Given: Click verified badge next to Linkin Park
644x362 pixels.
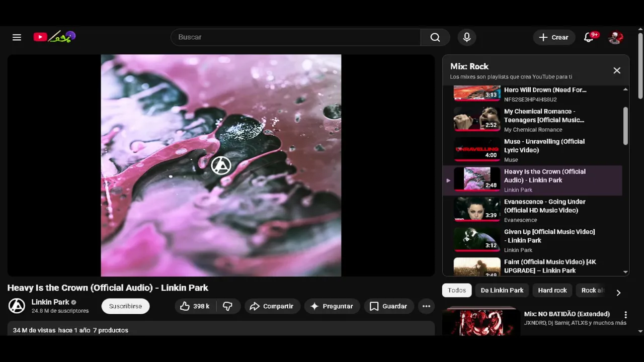Looking at the screenshot, I should (x=73, y=302).
